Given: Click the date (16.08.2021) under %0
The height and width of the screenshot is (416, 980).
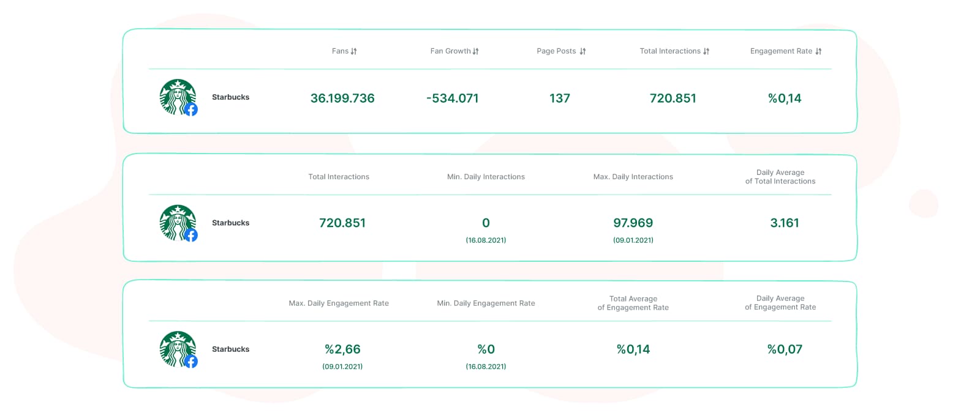Looking at the screenshot, I should pos(486,366).
